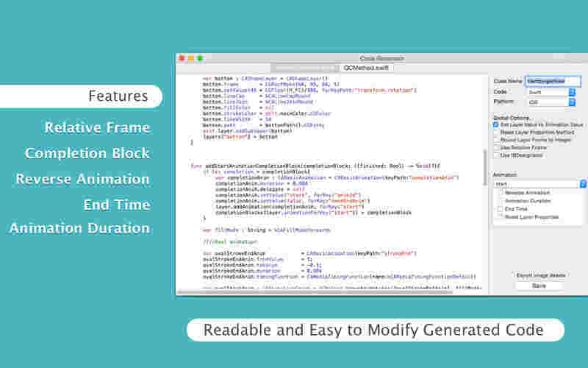Click the horizontal scrollbar under the code

315,291
